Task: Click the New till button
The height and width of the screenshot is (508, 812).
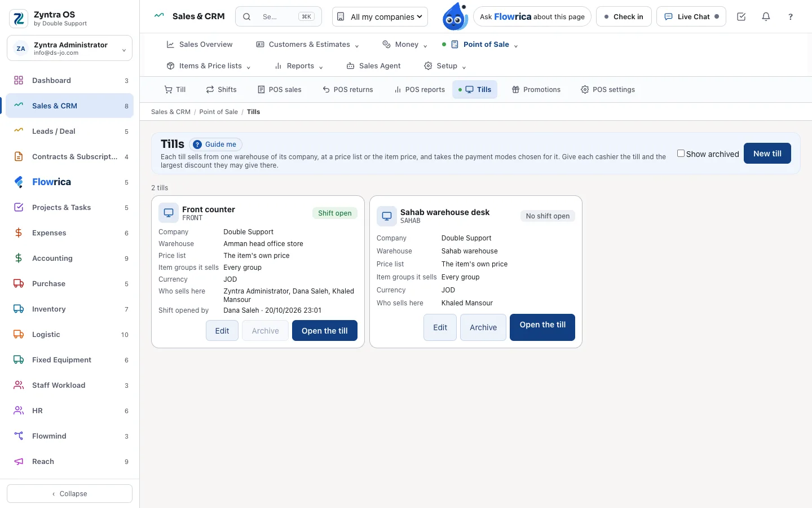Action: [x=767, y=154]
